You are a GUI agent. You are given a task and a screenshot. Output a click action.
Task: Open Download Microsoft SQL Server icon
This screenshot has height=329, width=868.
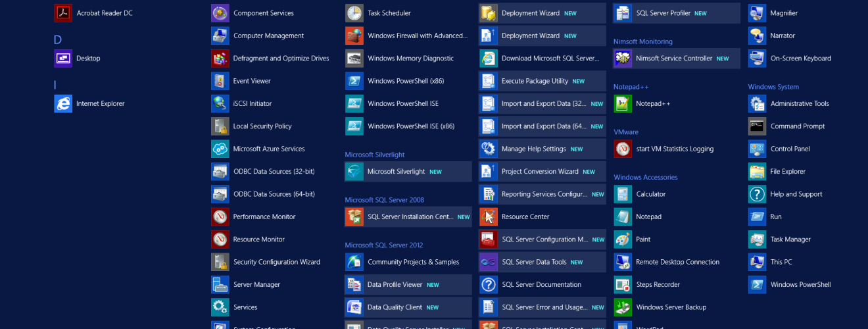click(x=489, y=59)
